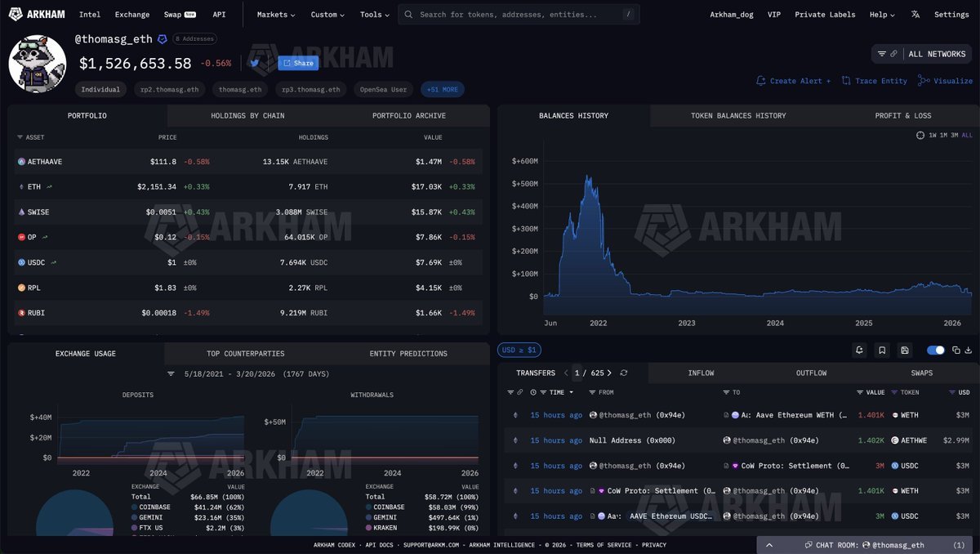Viewport: 980px width, 554px height.
Task: Open the alerts bell icon above the transfers table
Action: tap(859, 350)
